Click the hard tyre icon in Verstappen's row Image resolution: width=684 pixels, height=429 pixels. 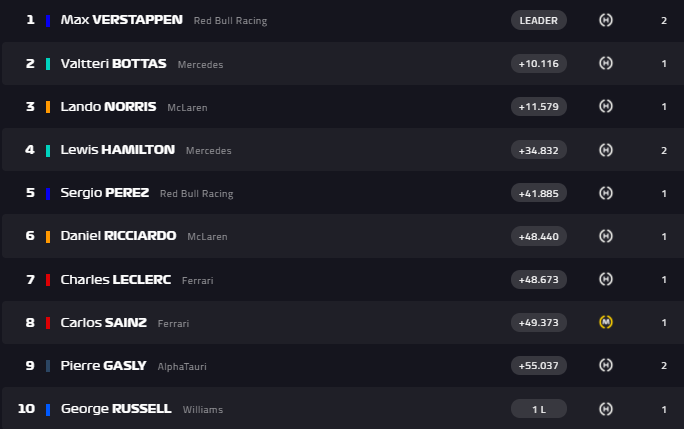[x=605, y=20]
